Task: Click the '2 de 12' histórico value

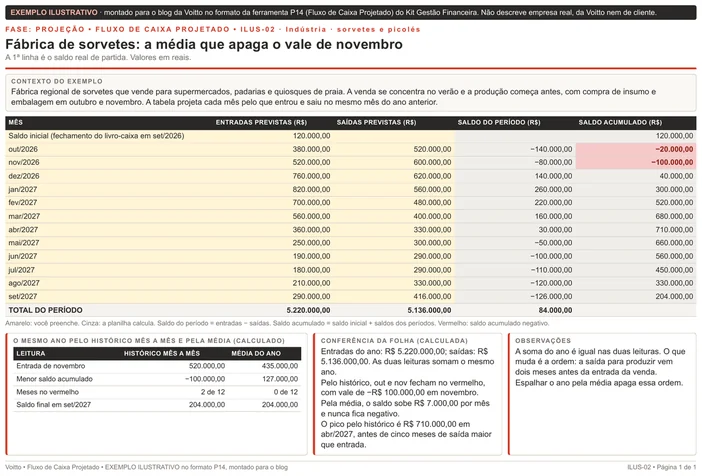Action: 213,392
